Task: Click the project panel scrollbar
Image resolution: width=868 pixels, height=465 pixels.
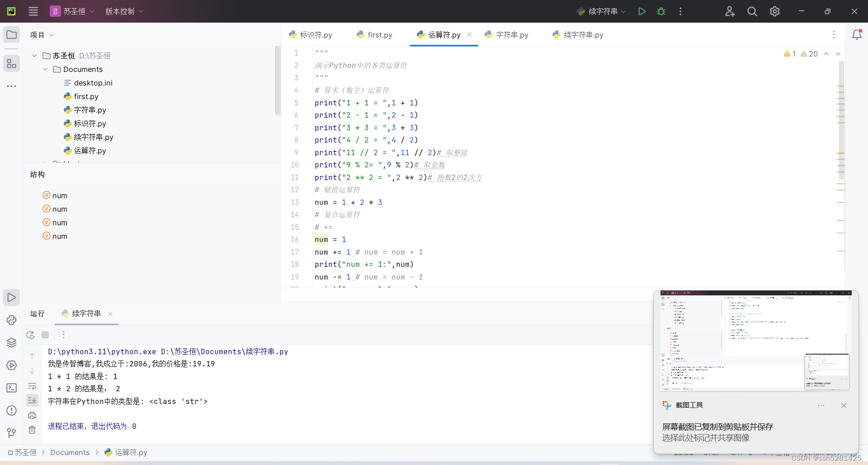Action: tap(278, 81)
